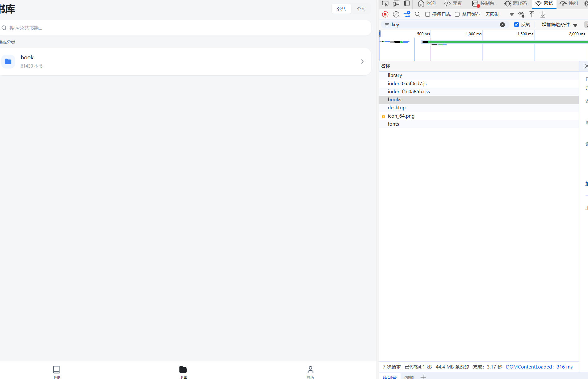The width and height of the screenshot is (588, 379).
Task: Click the '7 次请求' requests count
Action: click(392, 367)
